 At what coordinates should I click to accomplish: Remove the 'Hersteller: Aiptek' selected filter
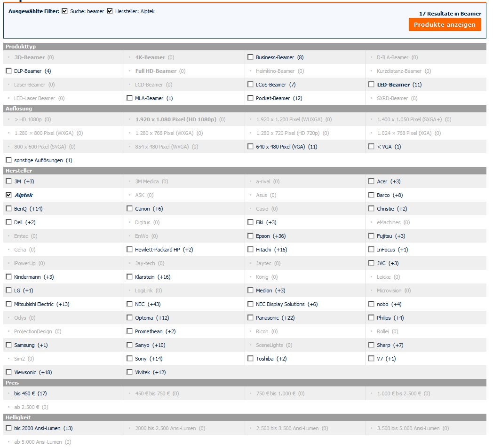click(110, 11)
